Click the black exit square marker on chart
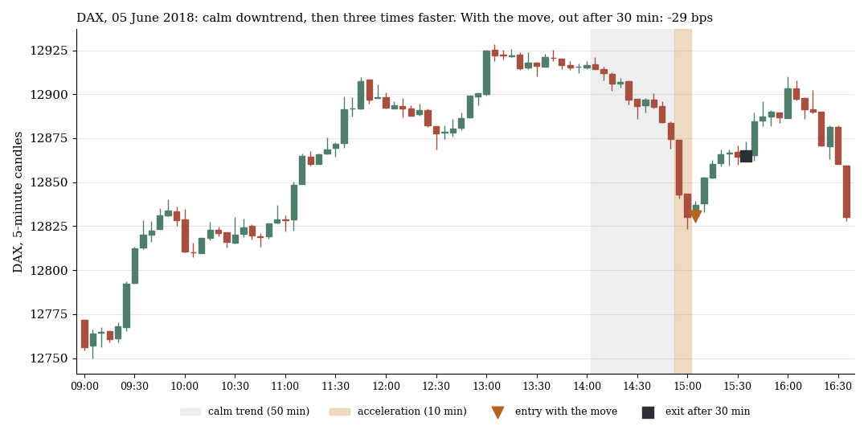This screenshot has height=434, width=868. tap(746, 156)
